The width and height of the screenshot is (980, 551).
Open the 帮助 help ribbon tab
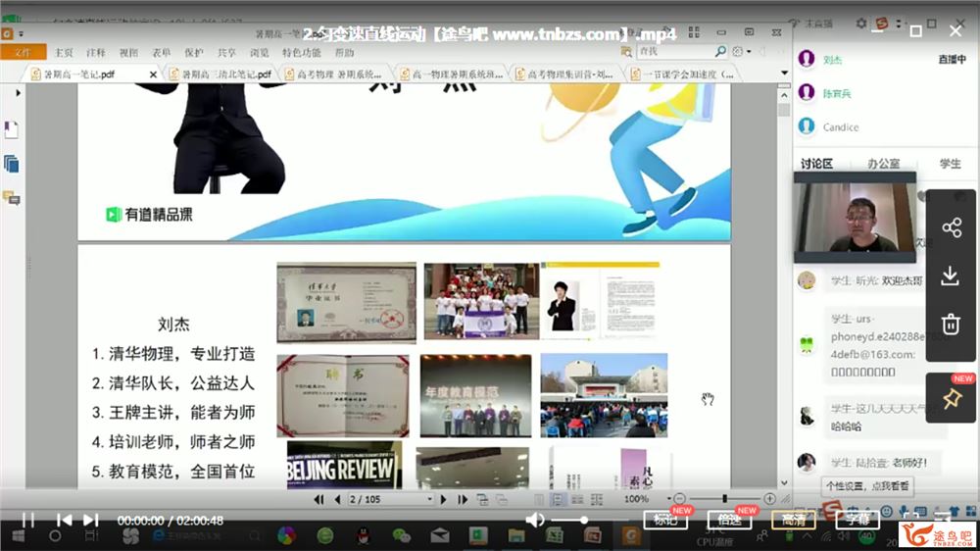[344, 53]
